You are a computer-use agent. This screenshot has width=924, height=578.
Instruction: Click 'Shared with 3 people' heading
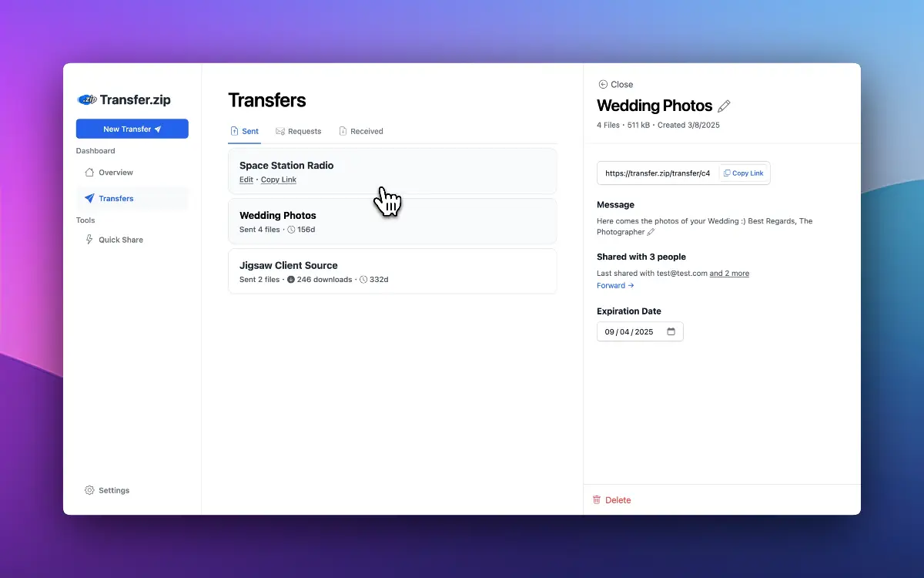641,257
